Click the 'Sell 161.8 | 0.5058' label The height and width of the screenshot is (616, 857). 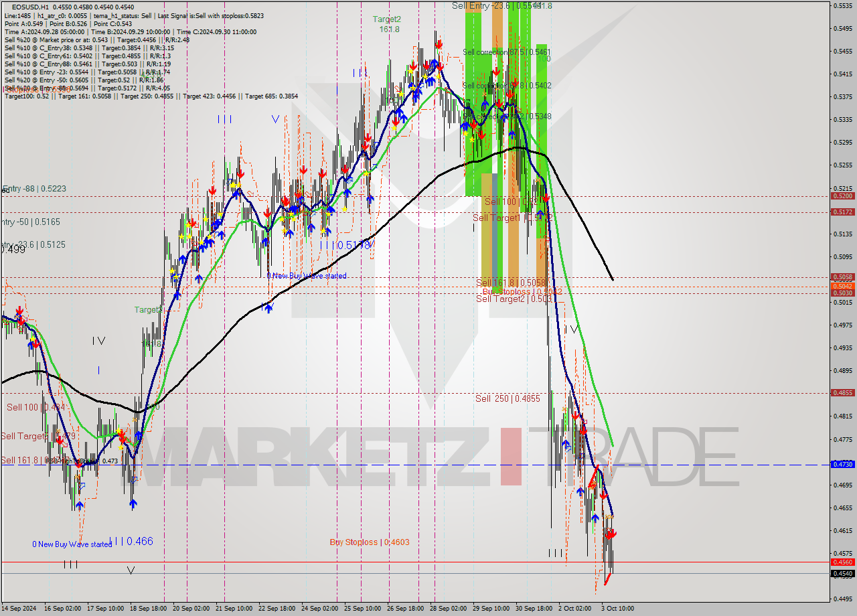(511, 283)
